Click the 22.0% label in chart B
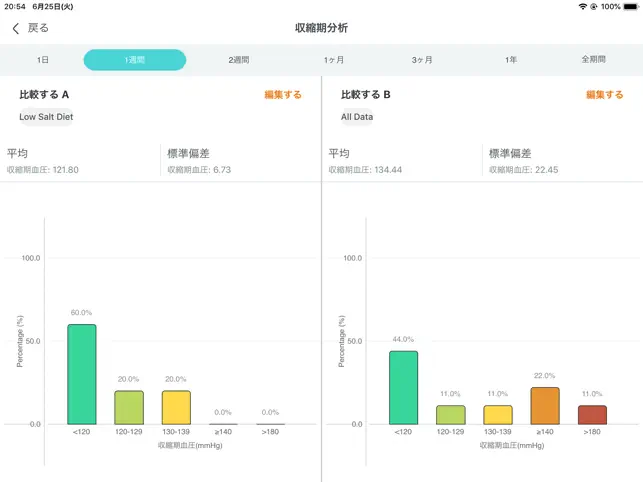 [x=545, y=376]
